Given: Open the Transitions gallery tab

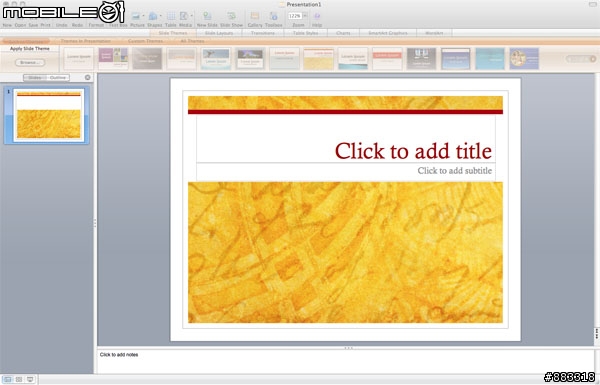Looking at the screenshot, I should pyautogui.click(x=263, y=33).
